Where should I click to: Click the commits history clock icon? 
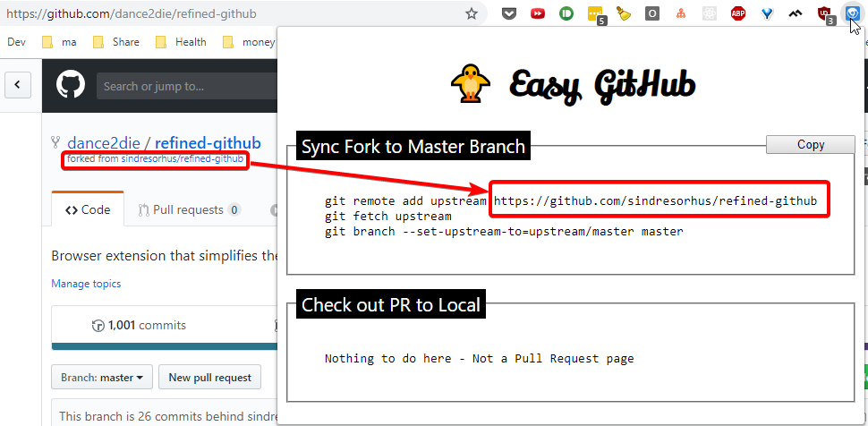point(98,326)
